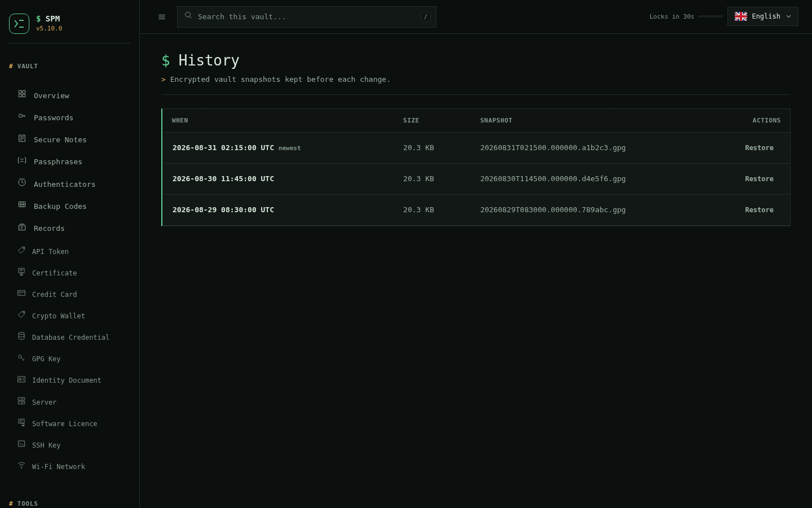Click the Passphrases bracket icon
Screen dimensions: 812x508
(x=22, y=160)
